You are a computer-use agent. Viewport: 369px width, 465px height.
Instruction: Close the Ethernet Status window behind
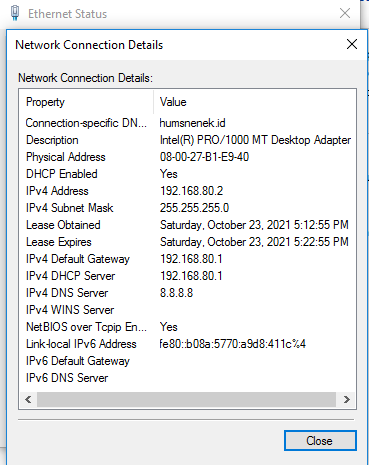tap(345, 13)
